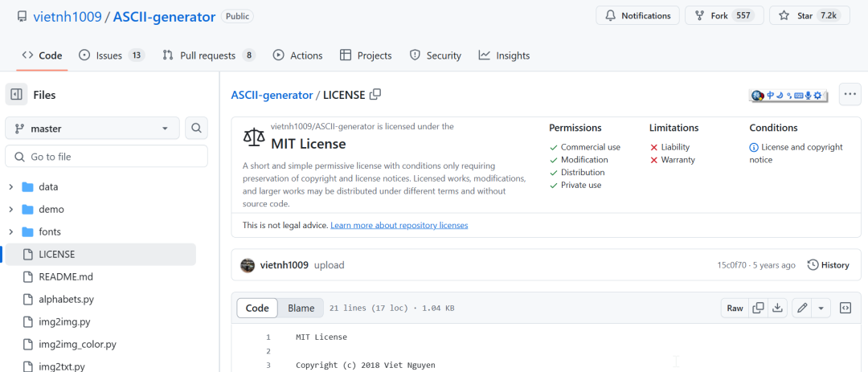Image resolution: width=868 pixels, height=372 pixels.
Task: Collapse the file tree panel icon
Action: [x=16, y=95]
